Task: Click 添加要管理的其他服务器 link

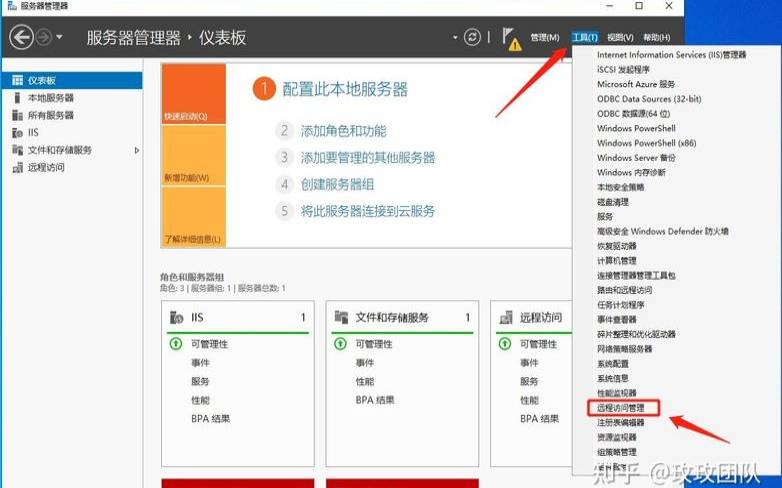Action: [368, 158]
